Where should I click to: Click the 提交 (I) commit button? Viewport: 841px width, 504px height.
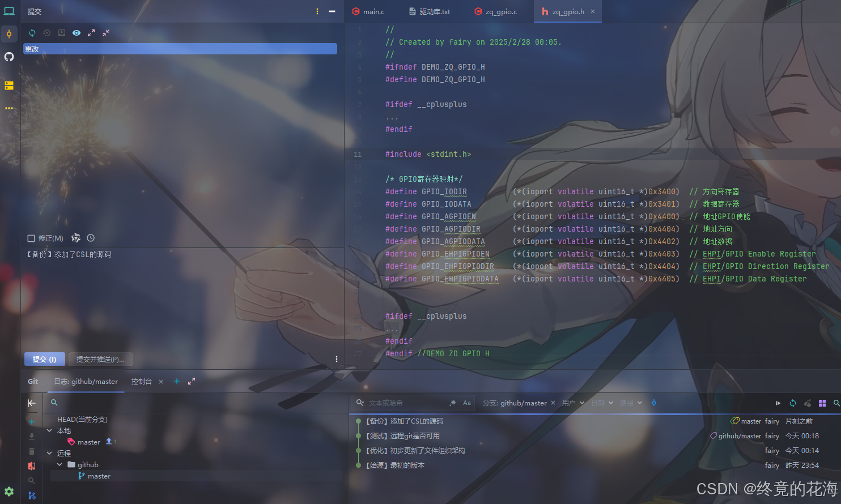pos(45,359)
